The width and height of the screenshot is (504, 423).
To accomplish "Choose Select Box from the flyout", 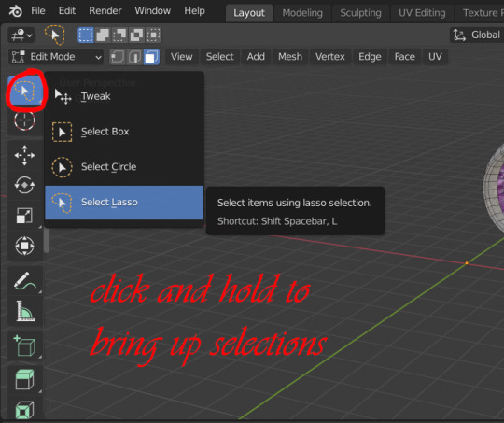I will coord(124,132).
